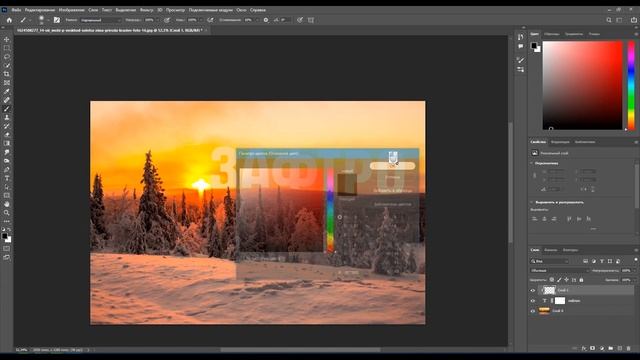Image resolution: width=640 pixels, height=360 pixels.
Task: Add layer style with fx icon
Action: pos(584,348)
